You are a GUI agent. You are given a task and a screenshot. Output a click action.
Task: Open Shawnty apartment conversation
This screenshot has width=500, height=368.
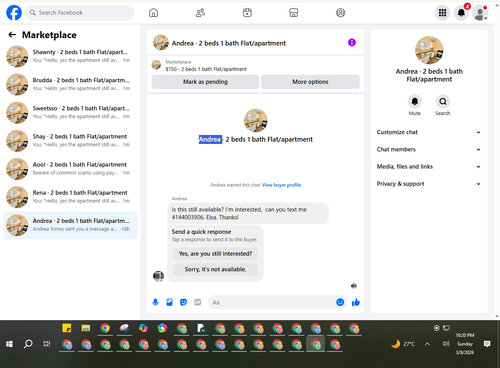pos(70,56)
